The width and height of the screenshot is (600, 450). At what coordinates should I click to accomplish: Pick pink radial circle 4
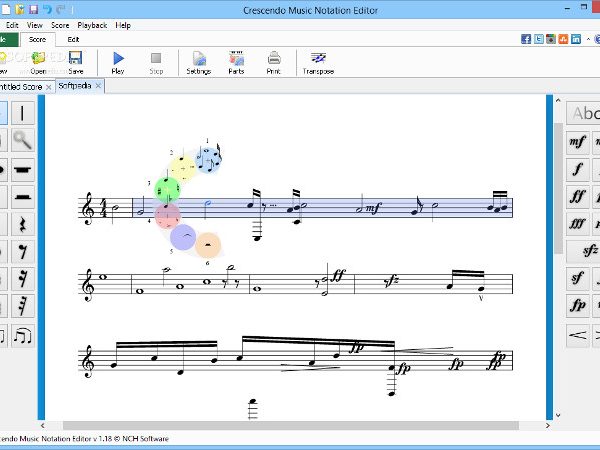(167, 215)
